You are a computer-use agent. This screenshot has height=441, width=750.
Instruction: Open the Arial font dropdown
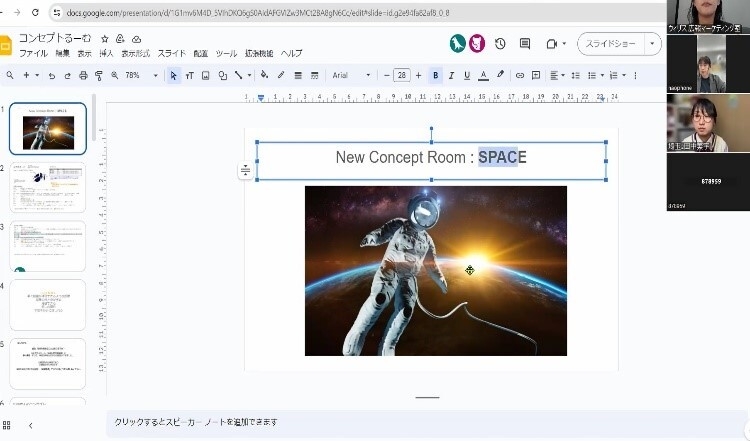pyautogui.click(x=350, y=75)
